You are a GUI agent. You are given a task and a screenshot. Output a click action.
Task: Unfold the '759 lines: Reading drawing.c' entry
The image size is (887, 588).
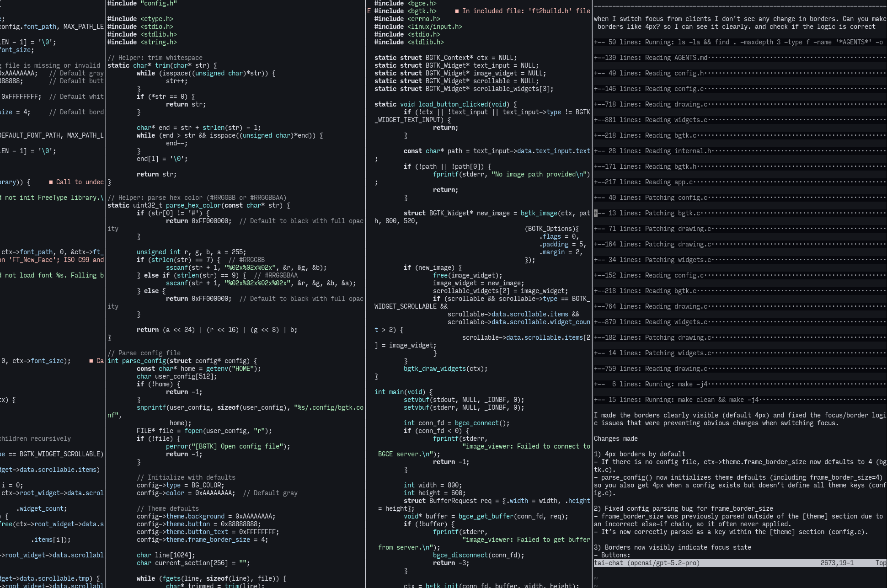(740, 369)
